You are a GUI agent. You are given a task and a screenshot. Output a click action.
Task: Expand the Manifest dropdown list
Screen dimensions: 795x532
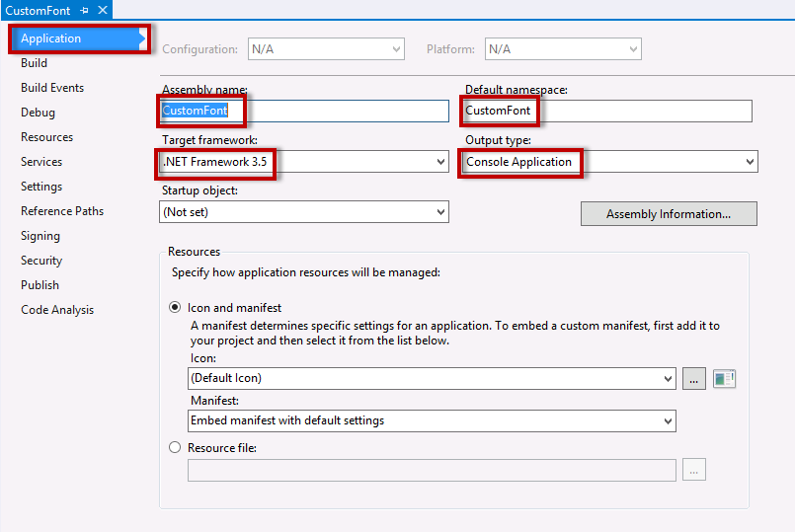667,420
